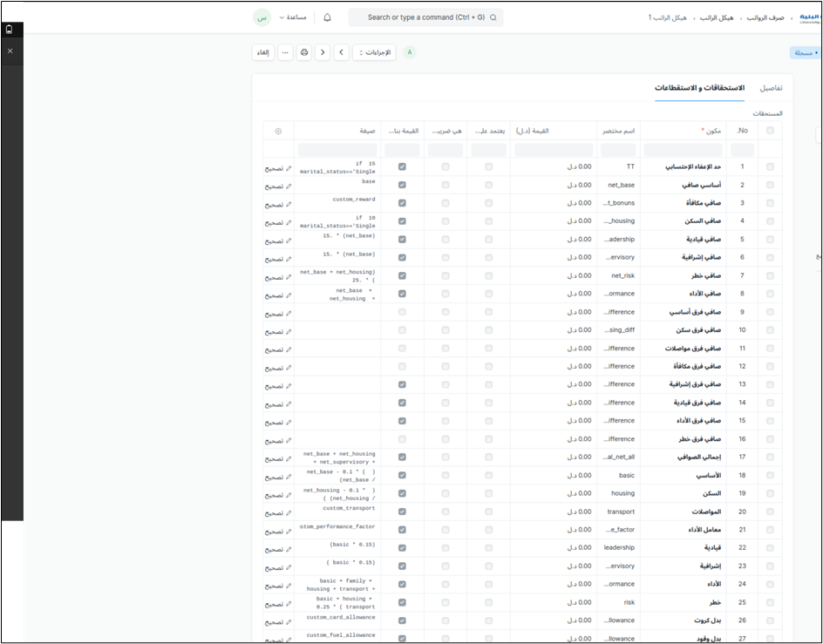Go to next record with right chevron
823x644 pixels.
tap(341, 52)
